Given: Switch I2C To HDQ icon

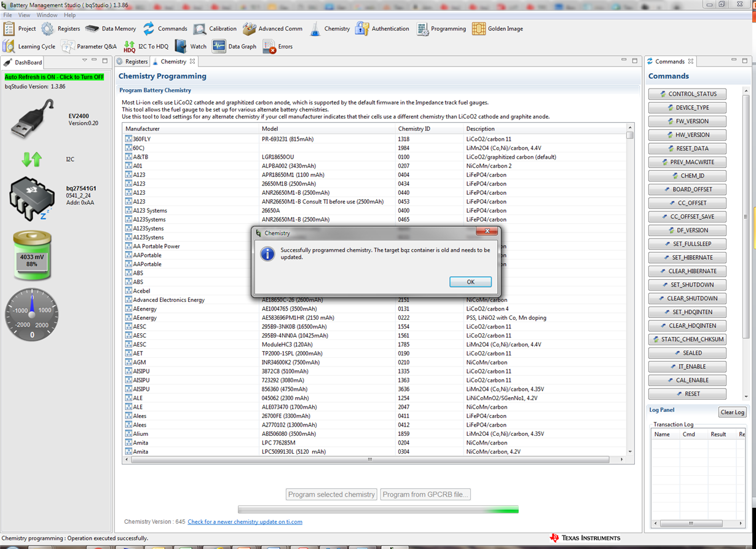Looking at the screenshot, I should click(x=129, y=46).
